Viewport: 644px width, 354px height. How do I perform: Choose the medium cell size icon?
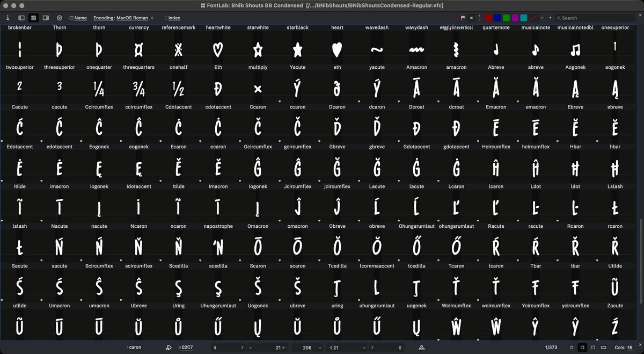[x=593, y=348]
